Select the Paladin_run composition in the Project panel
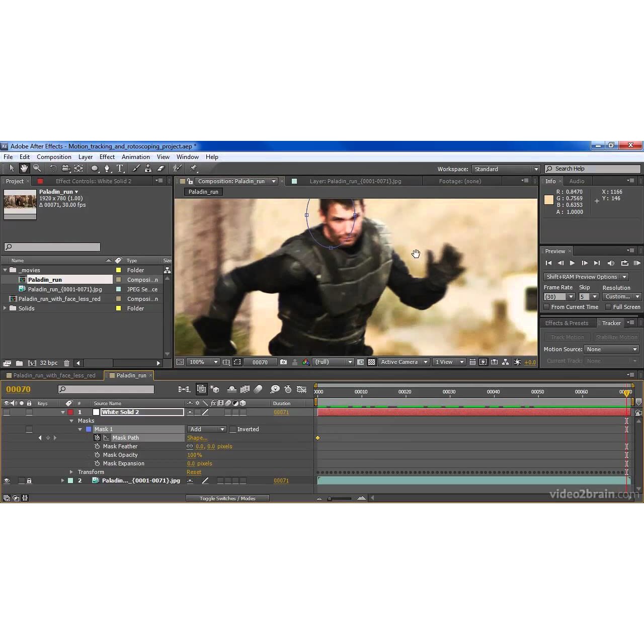 (46, 279)
